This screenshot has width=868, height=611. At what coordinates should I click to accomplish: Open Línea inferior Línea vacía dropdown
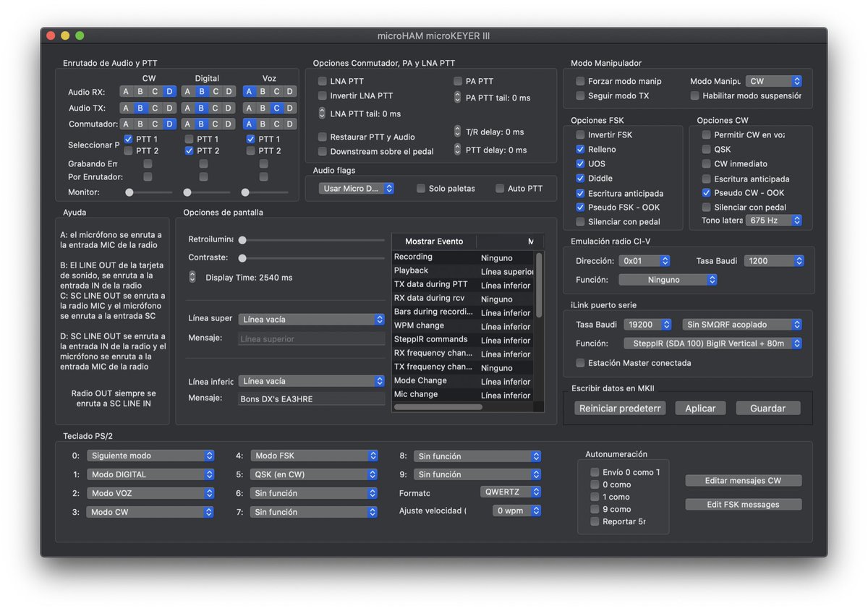click(312, 381)
